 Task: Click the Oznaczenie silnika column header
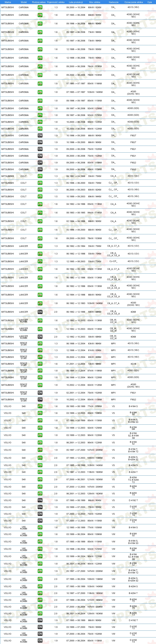(x=133, y=2)
